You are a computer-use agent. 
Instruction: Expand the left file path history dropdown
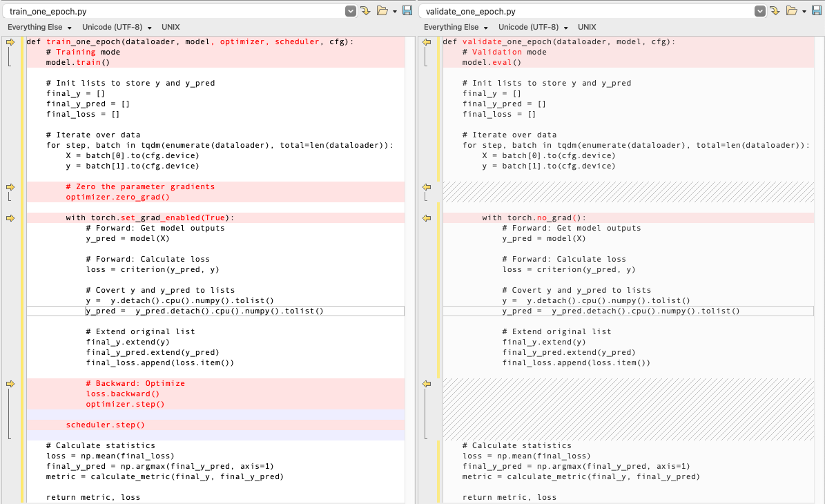coord(351,11)
